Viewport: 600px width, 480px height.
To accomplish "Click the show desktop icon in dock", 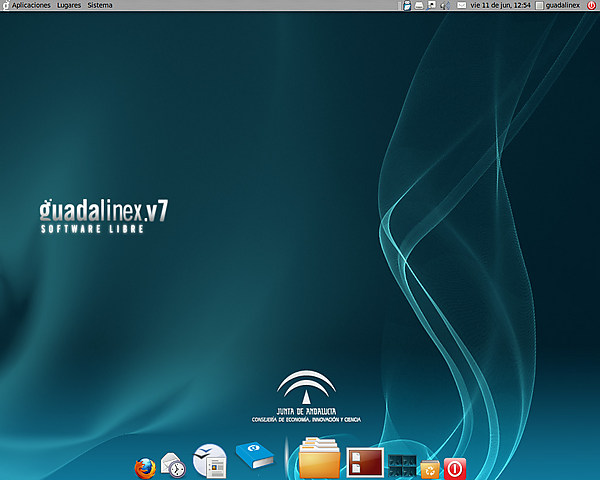I will coord(365,463).
